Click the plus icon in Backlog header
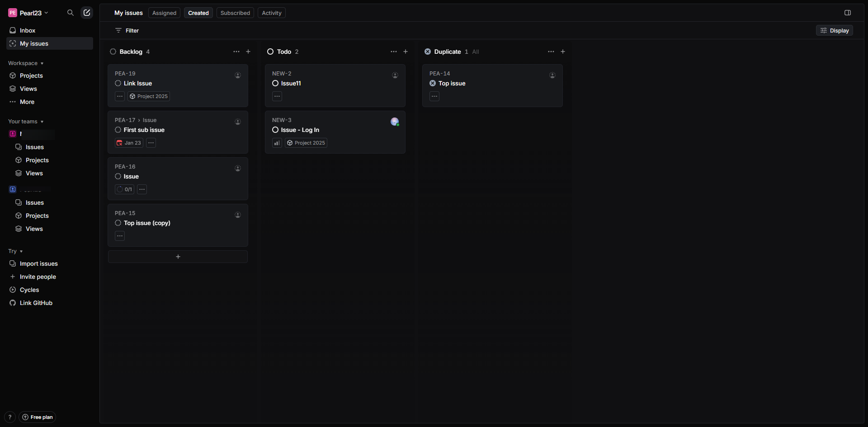The image size is (868, 427). pos(248,52)
